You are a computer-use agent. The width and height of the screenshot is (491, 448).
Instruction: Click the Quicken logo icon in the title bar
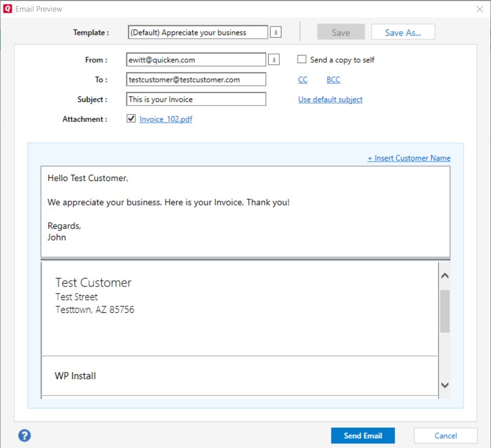7,9
